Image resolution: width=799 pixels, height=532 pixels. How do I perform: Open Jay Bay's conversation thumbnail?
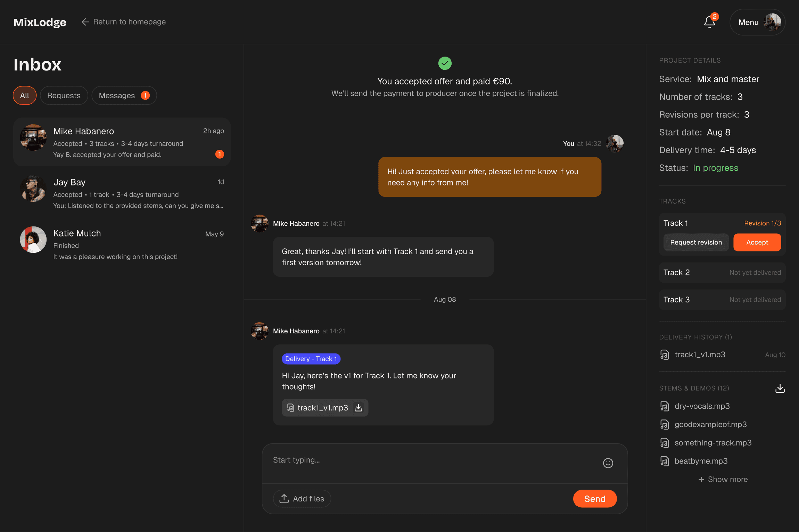click(33, 189)
